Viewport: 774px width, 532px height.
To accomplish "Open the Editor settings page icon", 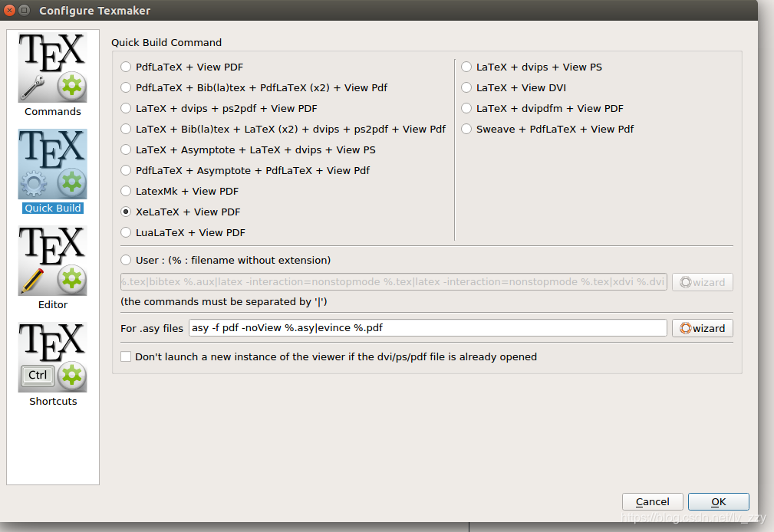I will coord(53,261).
